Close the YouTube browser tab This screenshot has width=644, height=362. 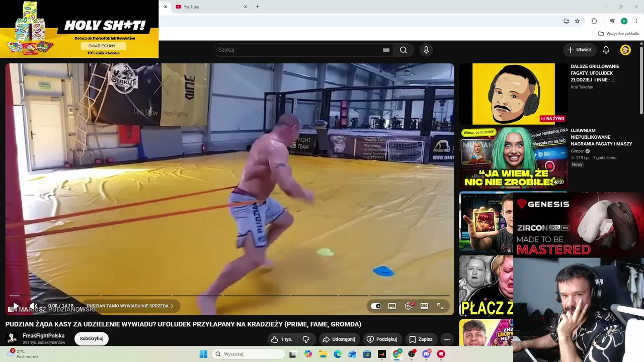(x=246, y=7)
